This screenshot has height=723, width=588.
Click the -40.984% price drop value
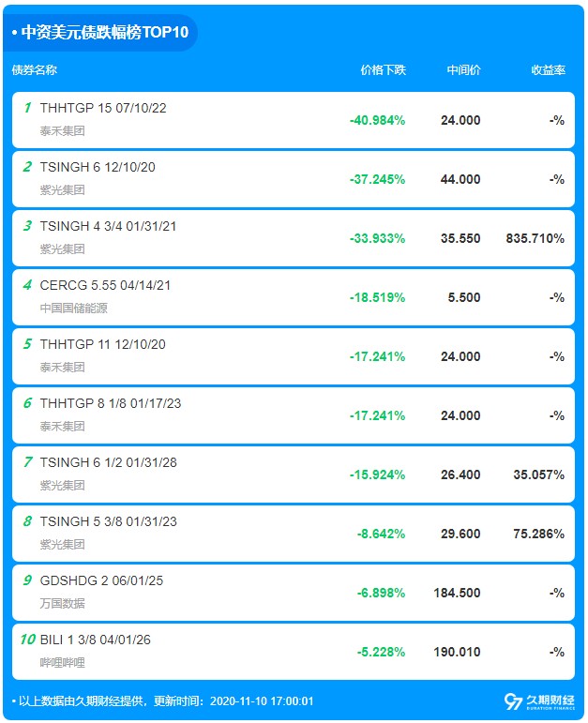[x=377, y=120]
